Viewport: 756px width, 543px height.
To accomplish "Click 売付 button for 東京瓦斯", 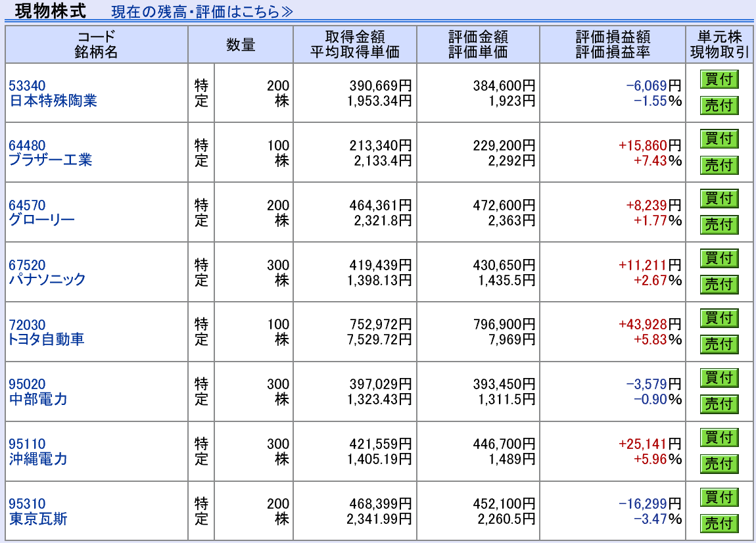I will click(719, 524).
